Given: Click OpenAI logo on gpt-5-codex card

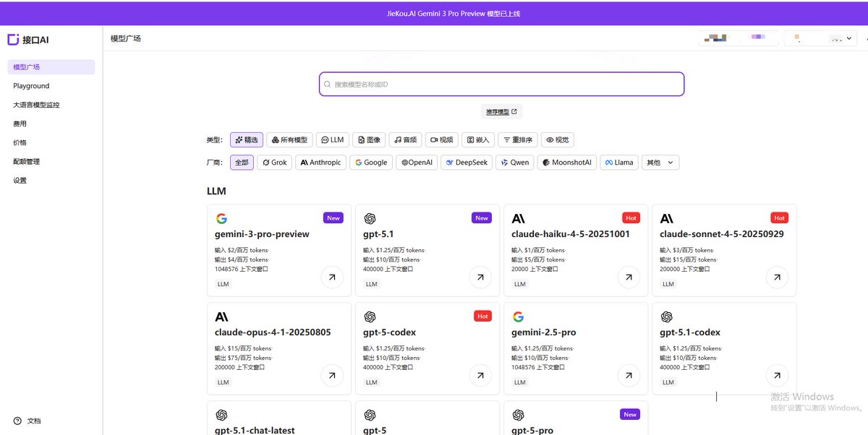Looking at the screenshot, I should click(370, 316).
